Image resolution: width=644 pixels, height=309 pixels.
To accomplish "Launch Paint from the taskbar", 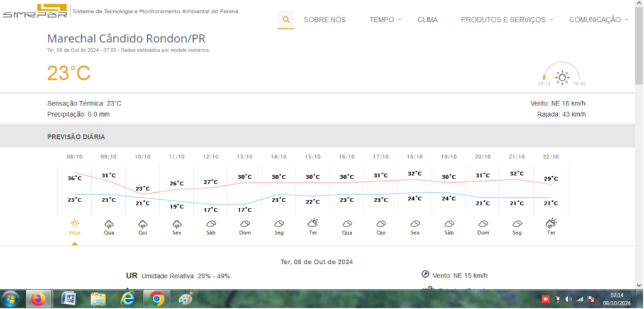I will pos(186,299).
